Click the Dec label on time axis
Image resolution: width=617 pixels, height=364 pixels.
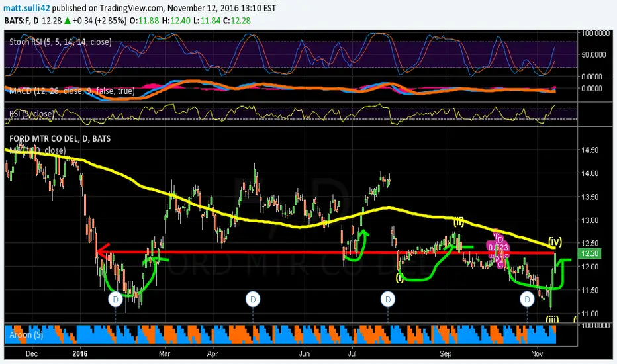pos(32,353)
